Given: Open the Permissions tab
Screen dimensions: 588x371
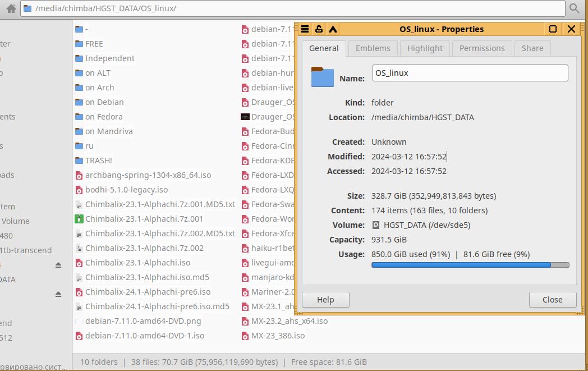Looking at the screenshot, I should (x=482, y=48).
